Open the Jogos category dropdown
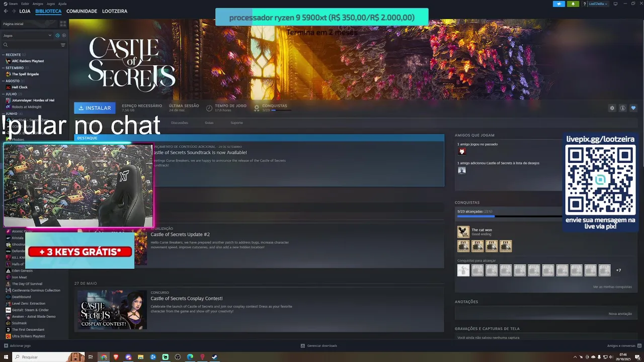The width and height of the screenshot is (644, 362). [27, 36]
